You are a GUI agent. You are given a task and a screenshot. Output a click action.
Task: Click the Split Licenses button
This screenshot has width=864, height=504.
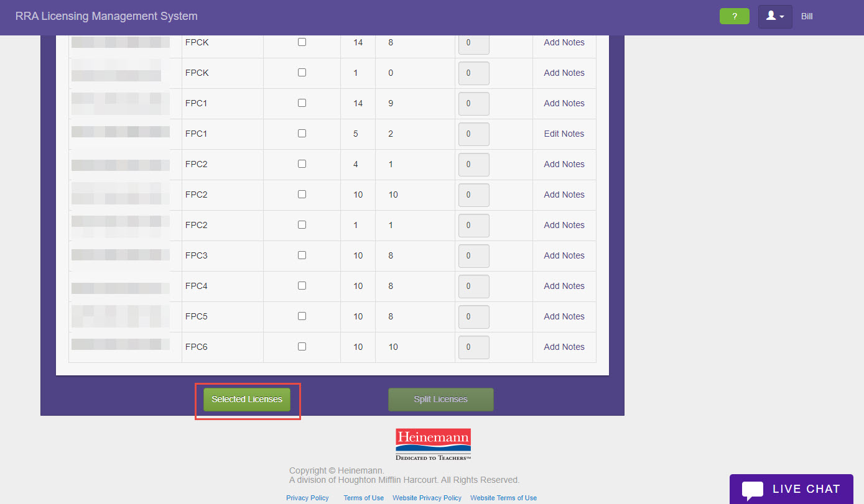point(440,400)
